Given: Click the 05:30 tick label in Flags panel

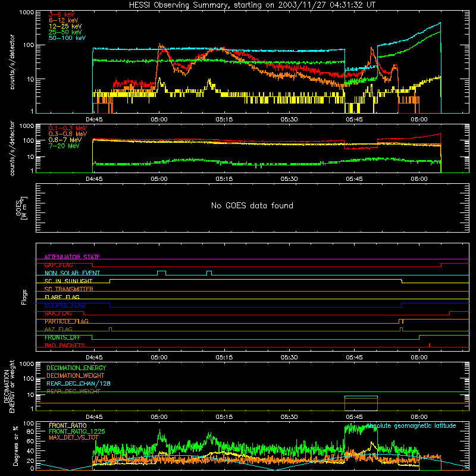Looking at the screenshot, I should pos(289,358).
